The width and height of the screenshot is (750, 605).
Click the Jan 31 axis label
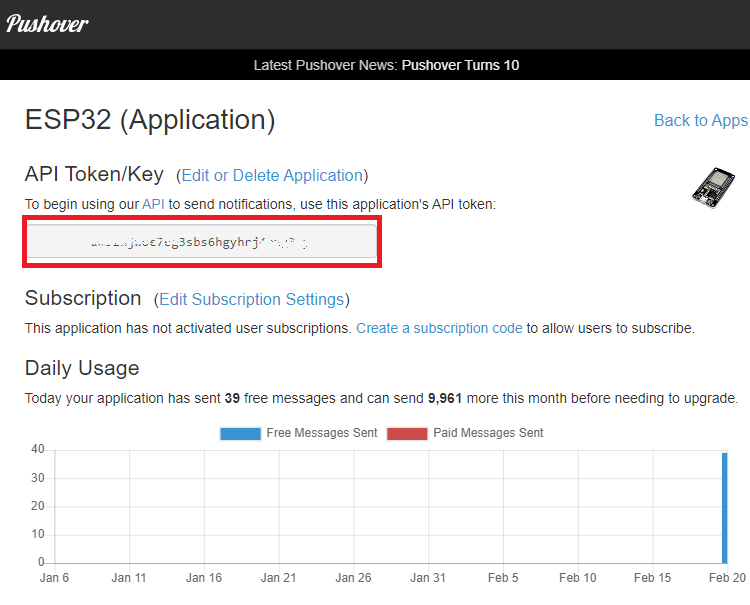[428, 578]
